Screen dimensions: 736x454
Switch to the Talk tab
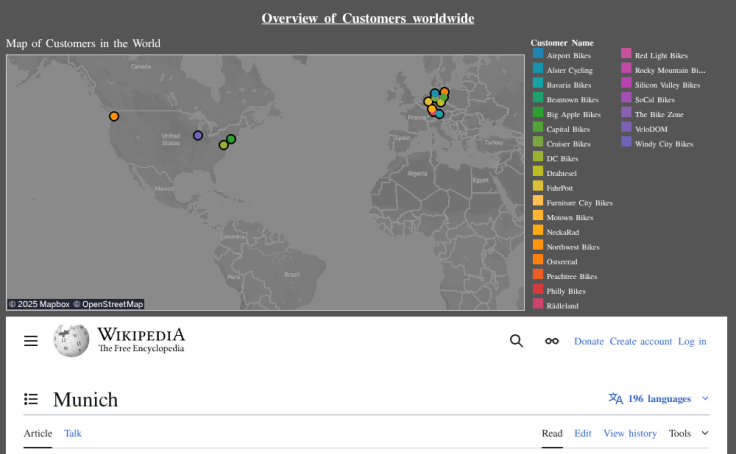click(x=73, y=433)
